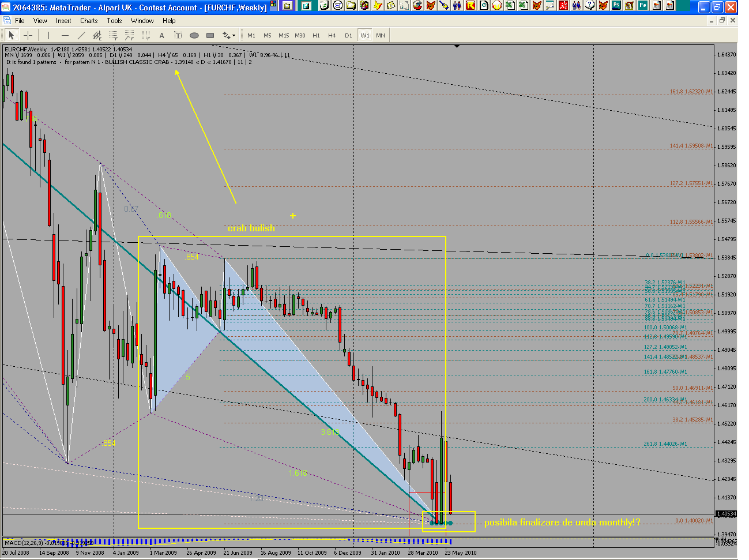Image resolution: width=749 pixels, height=560 pixels.
Task: Pick the Horizontal Line drawing tool
Action: [x=65, y=35]
